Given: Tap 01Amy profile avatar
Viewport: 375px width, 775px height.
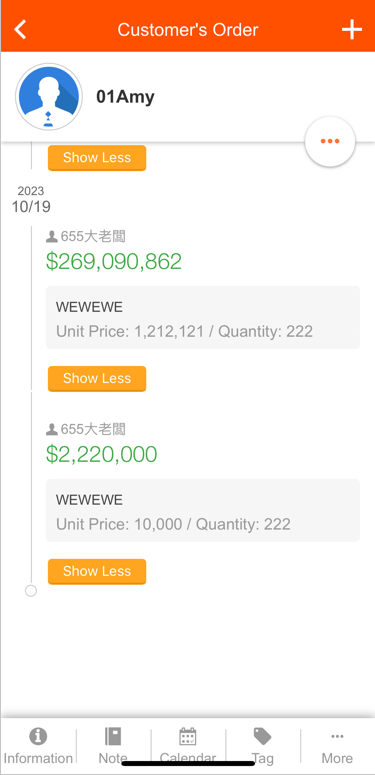Looking at the screenshot, I should tap(48, 97).
